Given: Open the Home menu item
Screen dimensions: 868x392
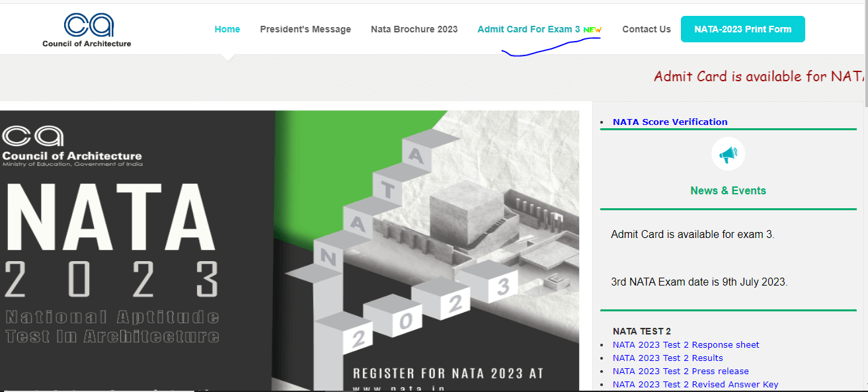Looking at the screenshot, I should click(227, 29).
